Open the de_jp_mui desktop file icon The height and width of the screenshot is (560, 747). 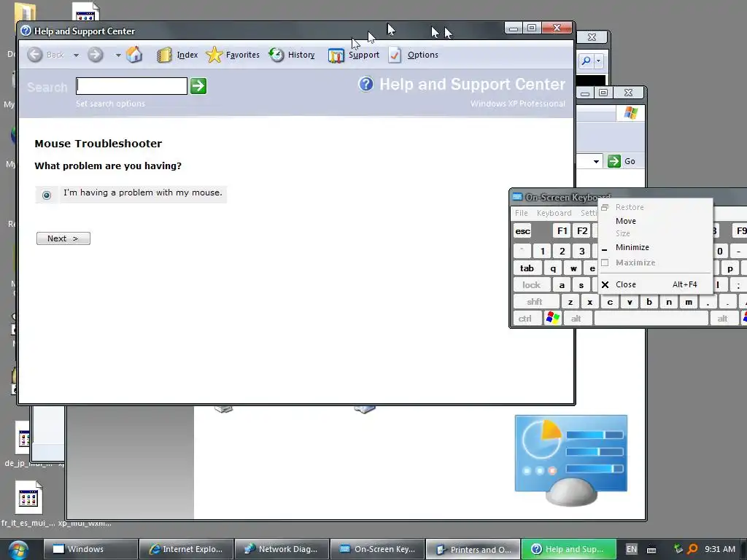click(x=23, y=438)
